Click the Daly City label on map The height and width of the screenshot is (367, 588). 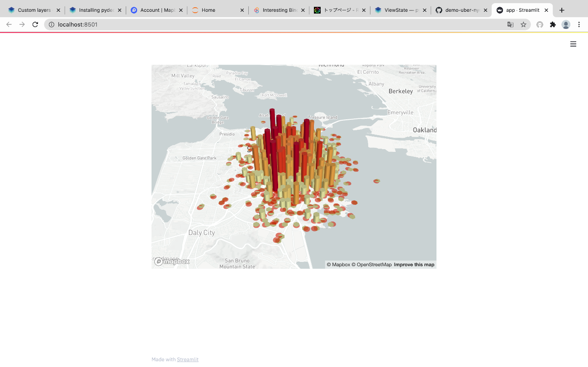(201, 232)
